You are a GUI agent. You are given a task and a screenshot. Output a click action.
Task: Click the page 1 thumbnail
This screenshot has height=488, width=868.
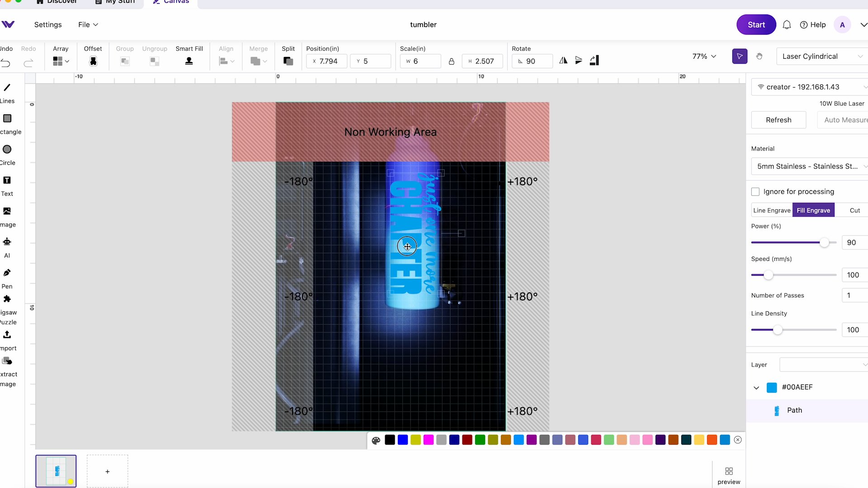(56, 471)
